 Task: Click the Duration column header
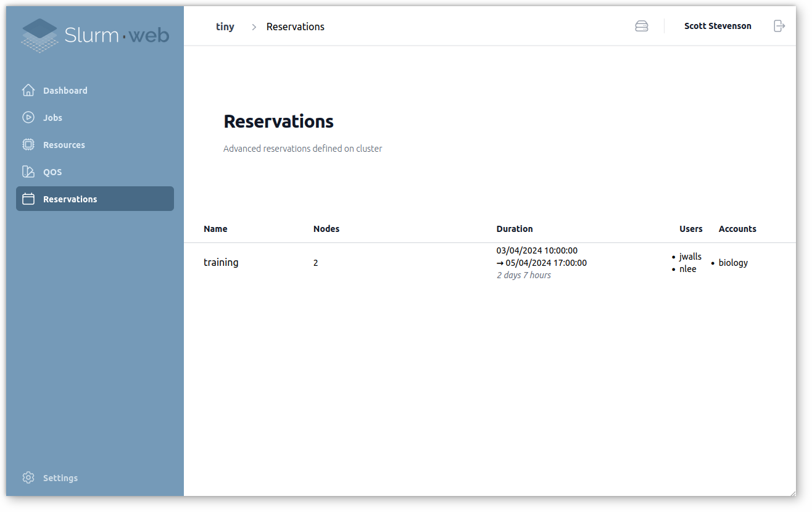click(515, 229)
